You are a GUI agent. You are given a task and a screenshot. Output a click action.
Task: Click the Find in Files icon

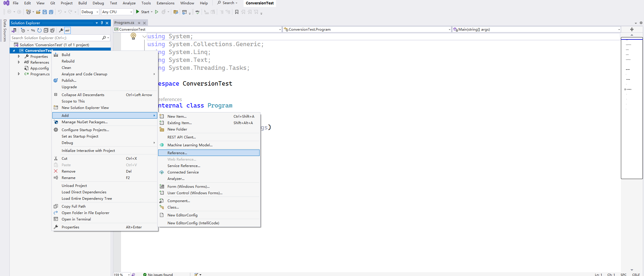(176, 12)
